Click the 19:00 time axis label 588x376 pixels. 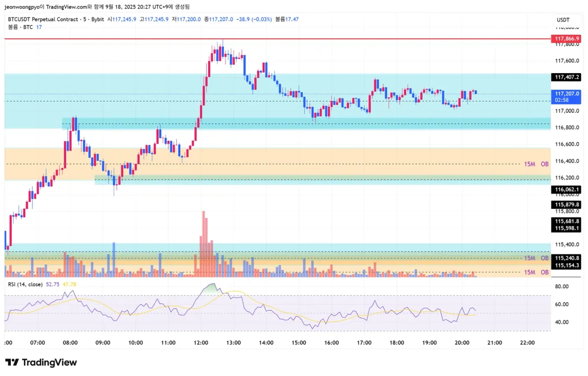[429, 342]
